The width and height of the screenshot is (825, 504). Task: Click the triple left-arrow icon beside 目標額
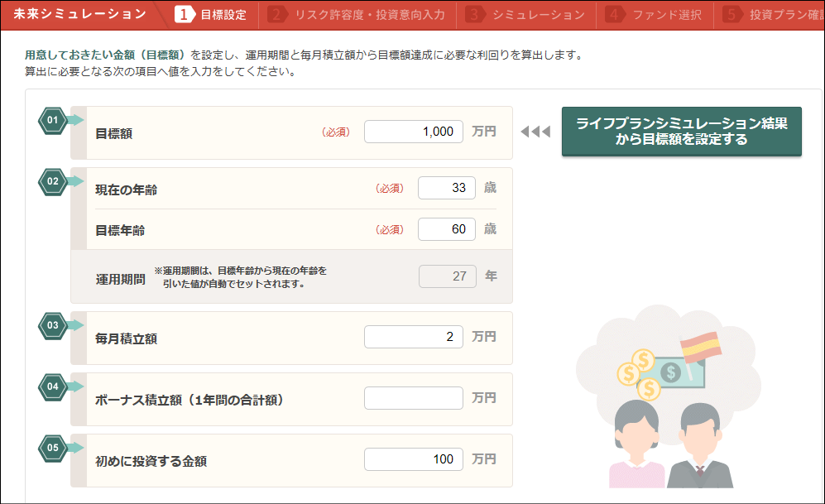[x=535, y=132]
